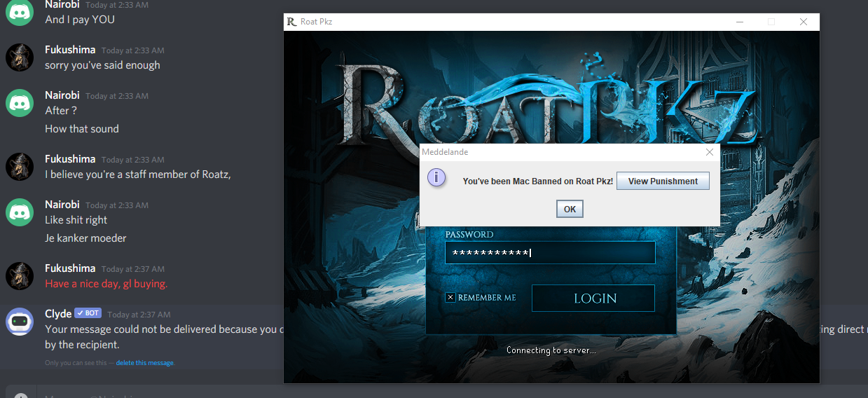The width and height of the screenshot is (868, 398).
Task: Click the 'delete this message' link in Discord
Action: click(x=145, y=363)
